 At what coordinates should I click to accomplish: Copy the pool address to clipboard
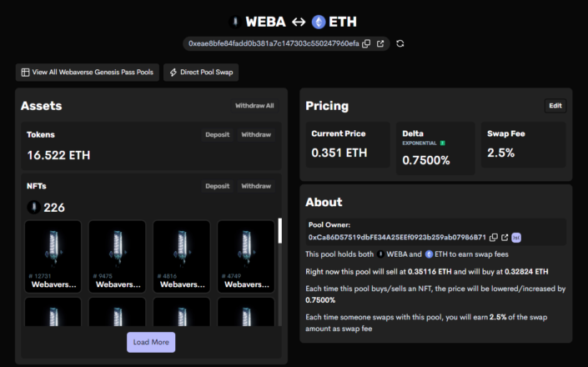pos(367,43)
